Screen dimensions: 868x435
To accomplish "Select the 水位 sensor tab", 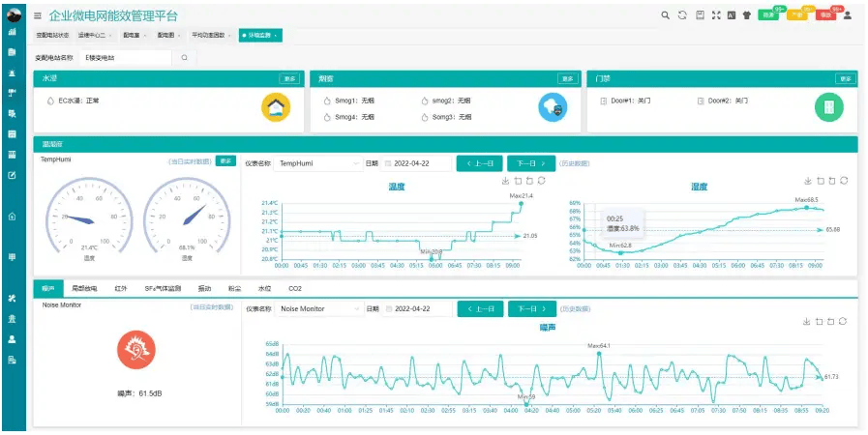I will point(264,288).
